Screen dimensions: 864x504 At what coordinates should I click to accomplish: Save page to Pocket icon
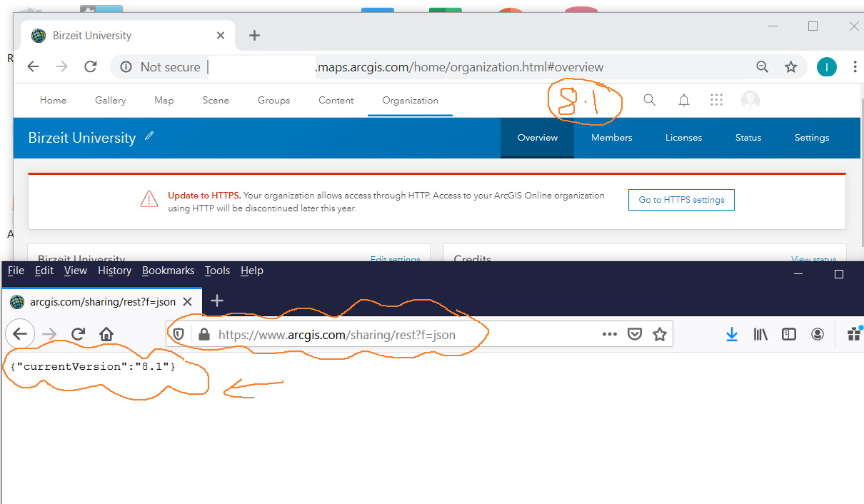634,334
